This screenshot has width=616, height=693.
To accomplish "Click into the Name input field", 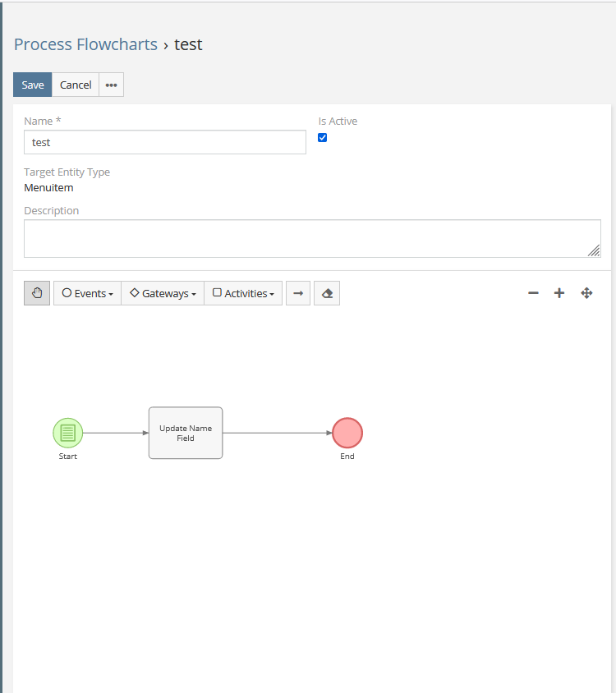I will pos(165,142).
